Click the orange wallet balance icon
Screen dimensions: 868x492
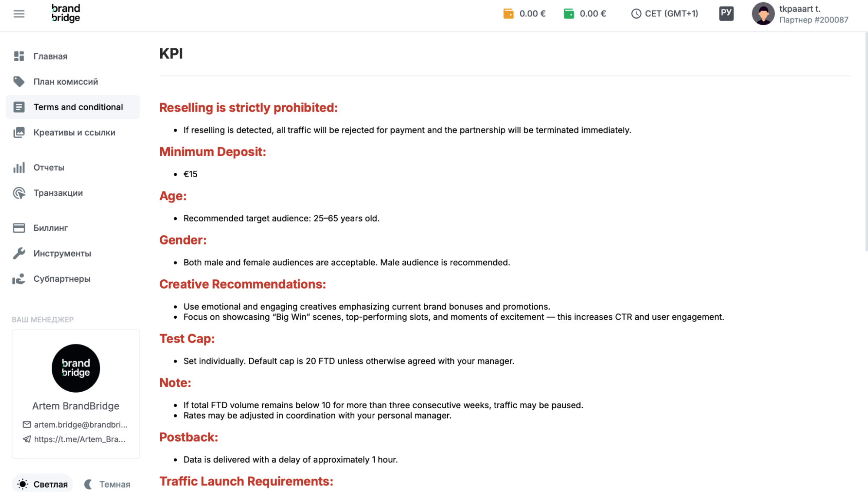point(508,13)
